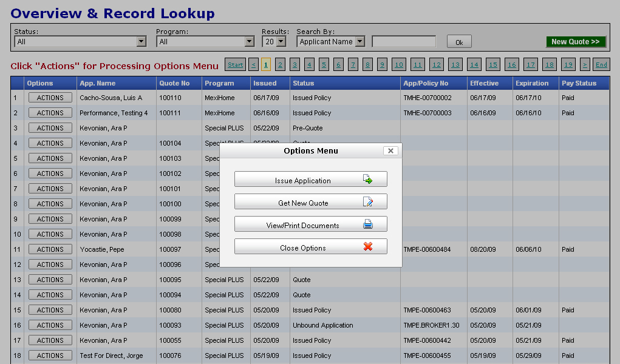Click the red X Close Options icon
The image size is (620, 364).
(x=368, y=247)
